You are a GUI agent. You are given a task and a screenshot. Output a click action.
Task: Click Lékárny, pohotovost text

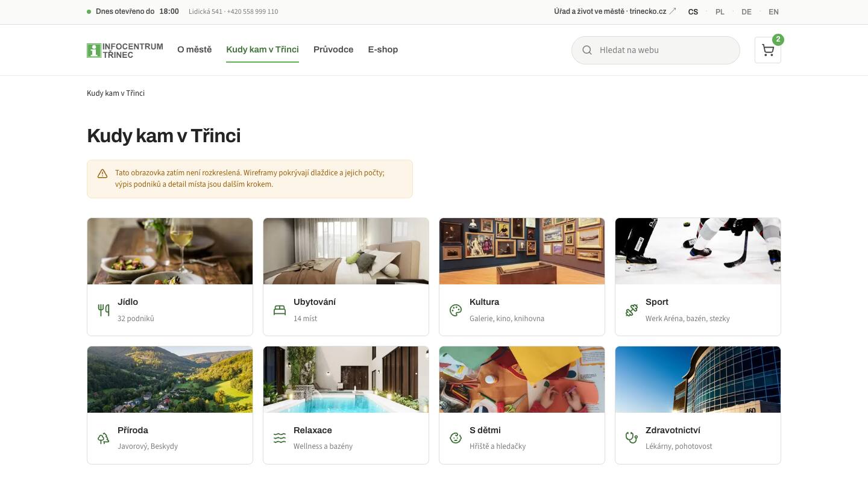(x=679, y=446)
